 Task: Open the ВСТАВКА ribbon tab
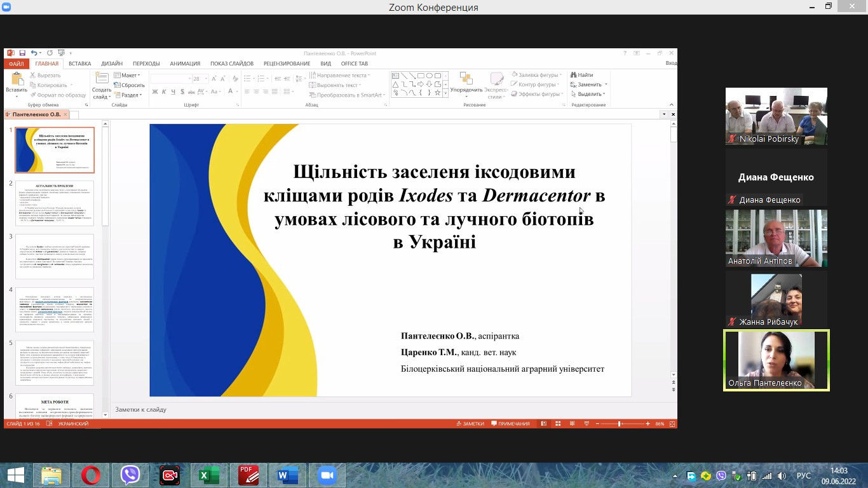(80, 64)
